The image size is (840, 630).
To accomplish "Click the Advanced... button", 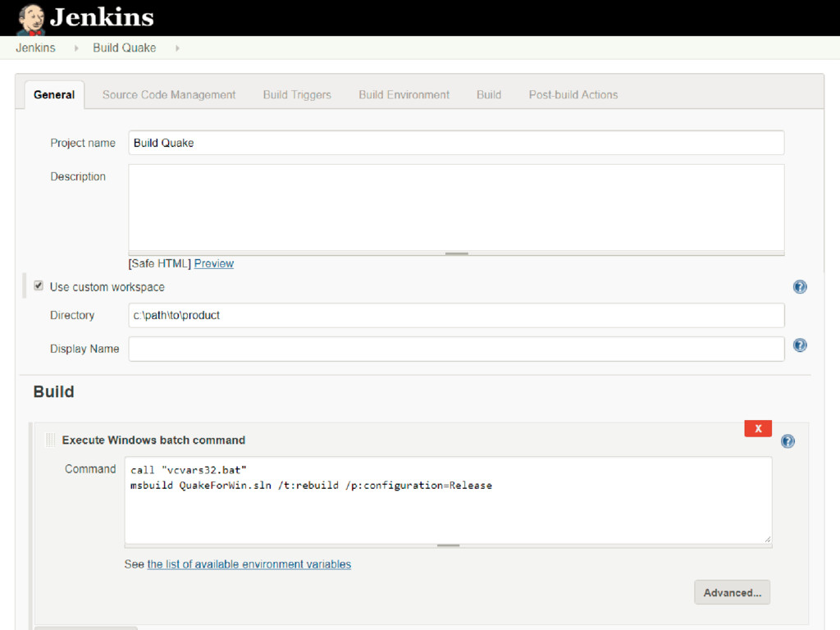I will point(732,592).
